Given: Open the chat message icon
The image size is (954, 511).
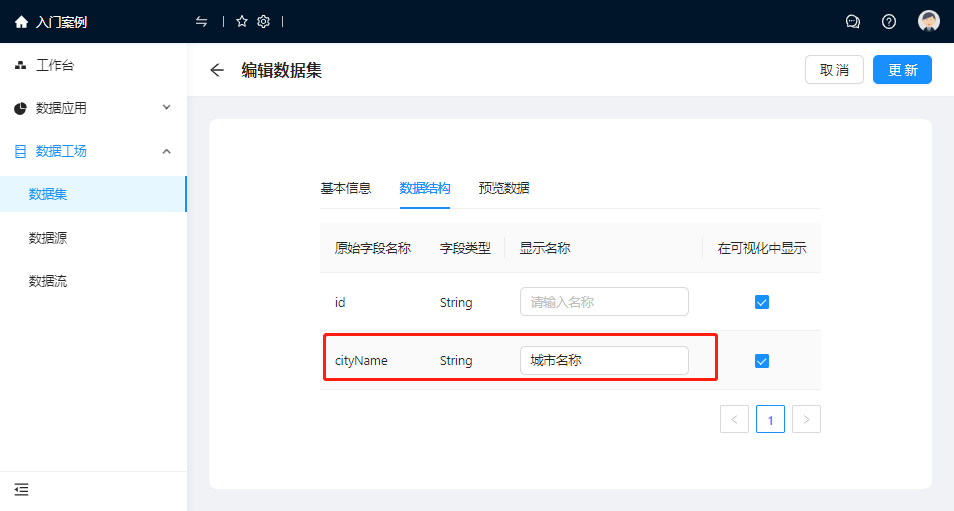Looking at the screenshot, I should tap(853, 22).
